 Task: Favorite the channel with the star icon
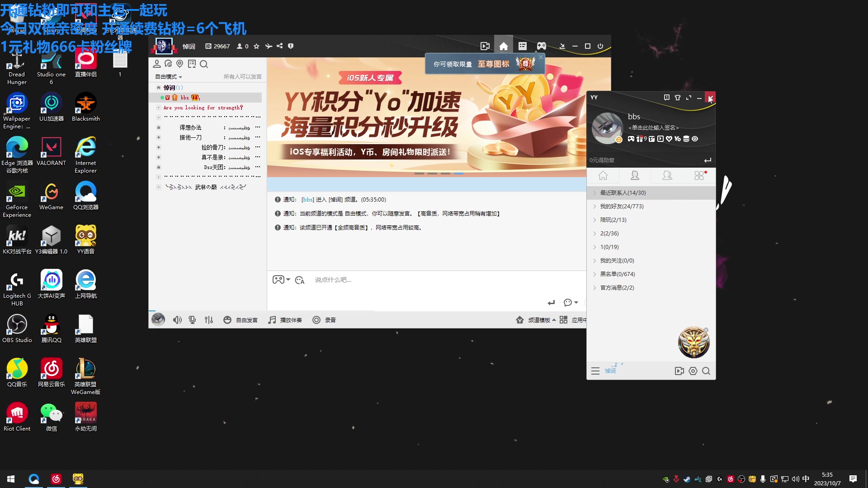coord(256,46)
